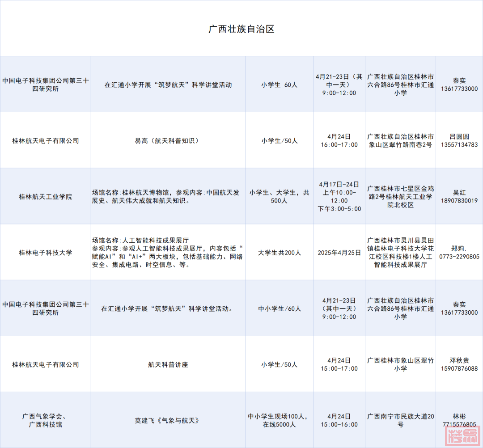Click the 莫建飞《气象与航天》 cell

click(x=168, y=421)
